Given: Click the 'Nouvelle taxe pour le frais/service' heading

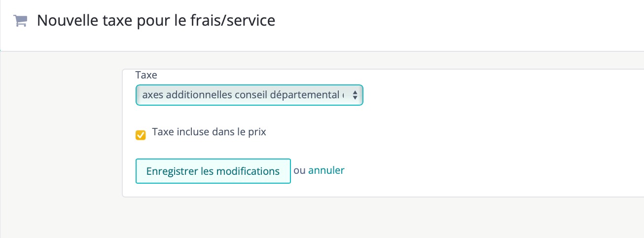Looking at the screenshot, I should tap(156, 21).
